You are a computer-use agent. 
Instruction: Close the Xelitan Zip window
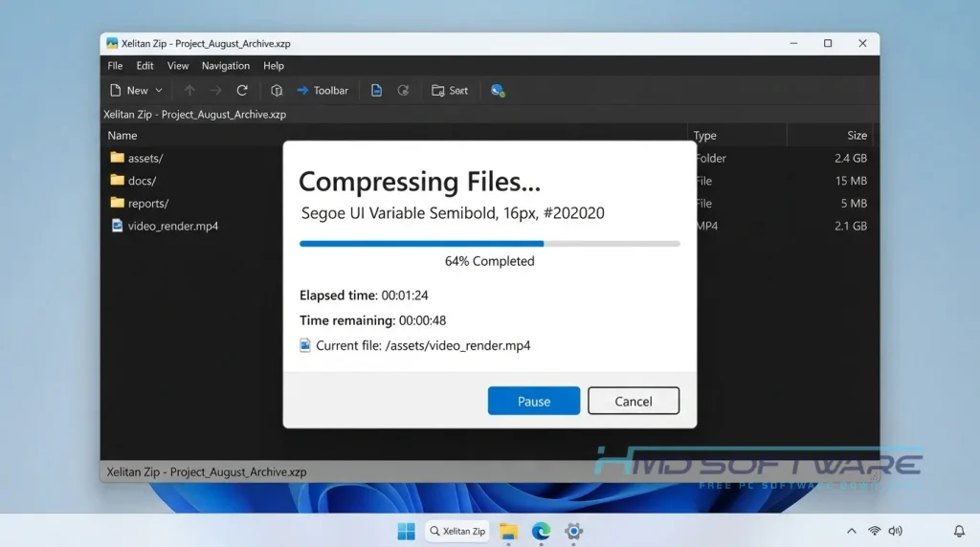[862, 43]
